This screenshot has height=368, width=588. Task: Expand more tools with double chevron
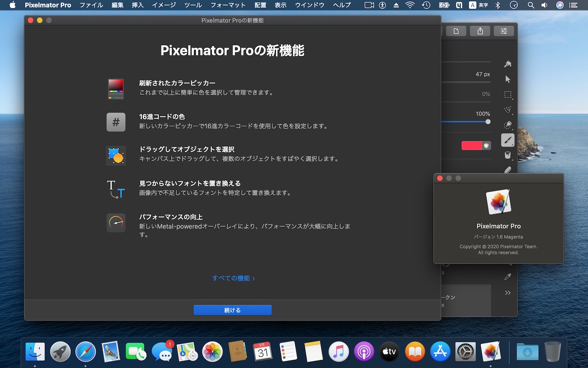[x=508, y=293]
